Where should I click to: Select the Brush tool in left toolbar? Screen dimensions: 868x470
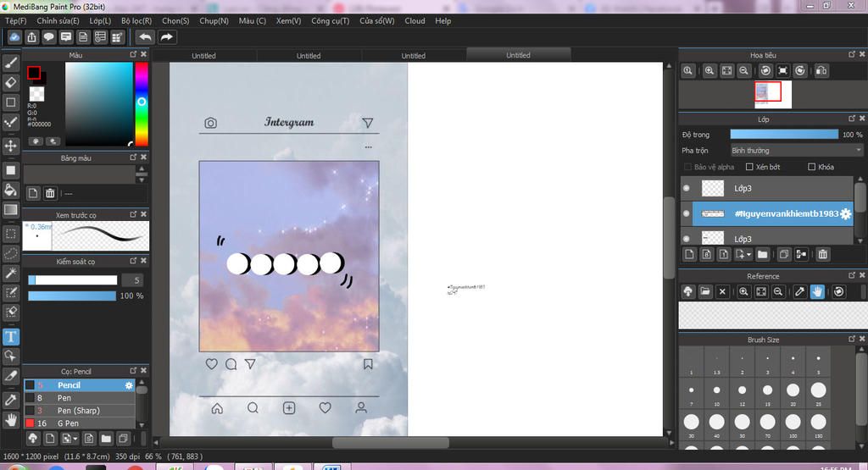[10, 63]
